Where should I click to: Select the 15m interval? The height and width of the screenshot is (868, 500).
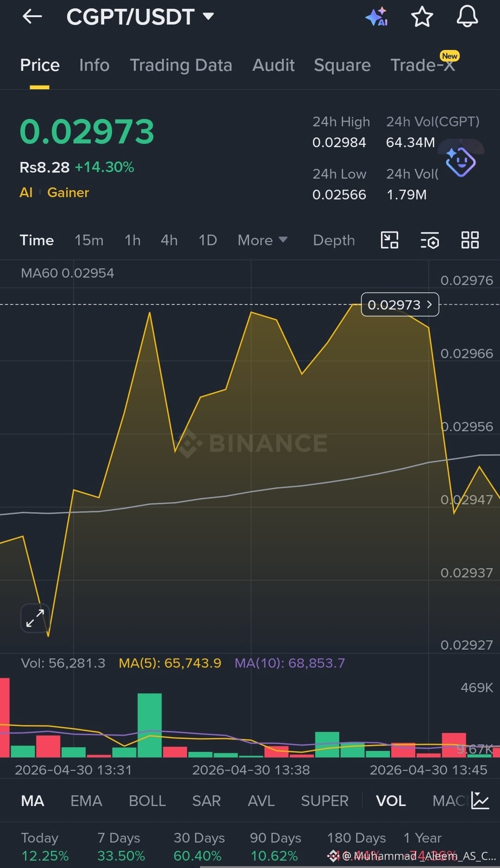point(89,240)
